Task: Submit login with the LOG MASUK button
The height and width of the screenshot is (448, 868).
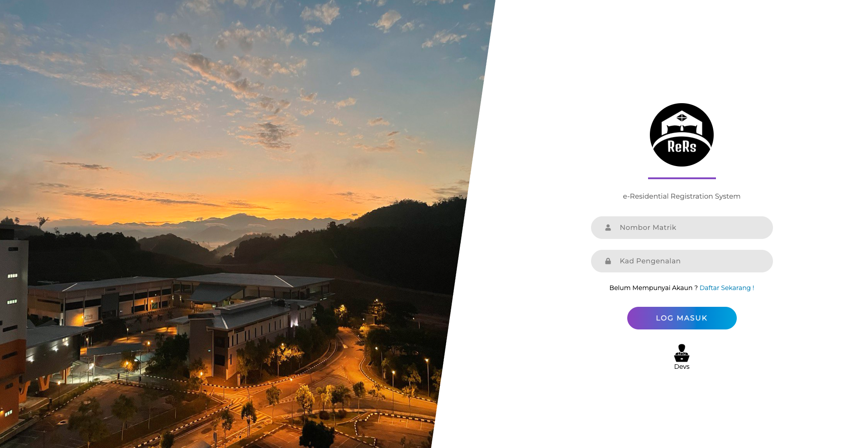Action: click(682, 318)
